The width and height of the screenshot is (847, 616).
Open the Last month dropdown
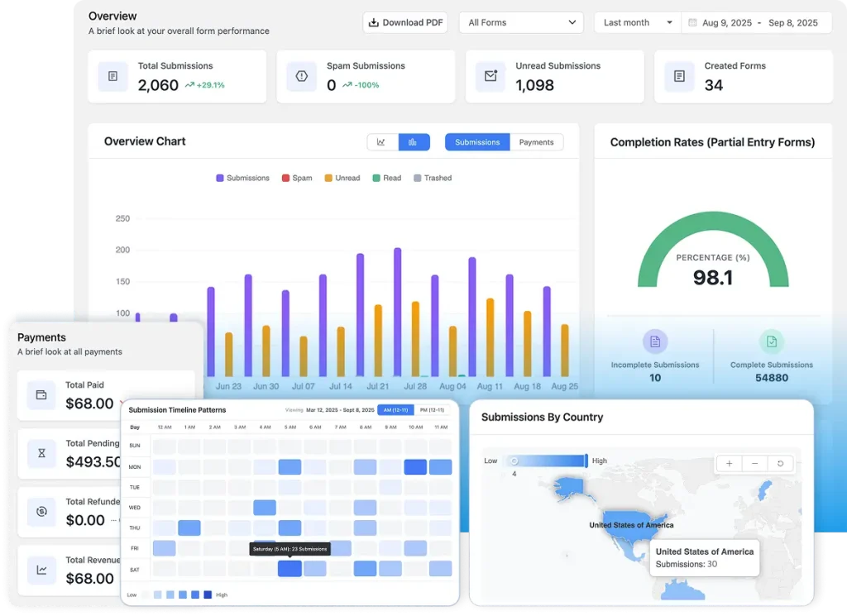click(635, 22)
